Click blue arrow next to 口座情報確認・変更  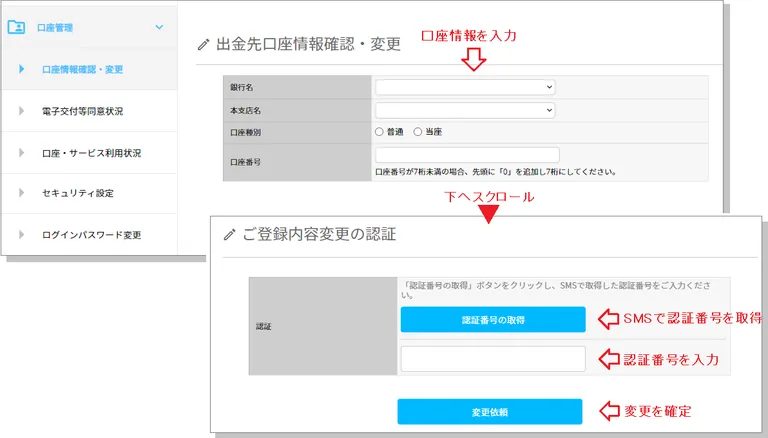pos(22,69)
